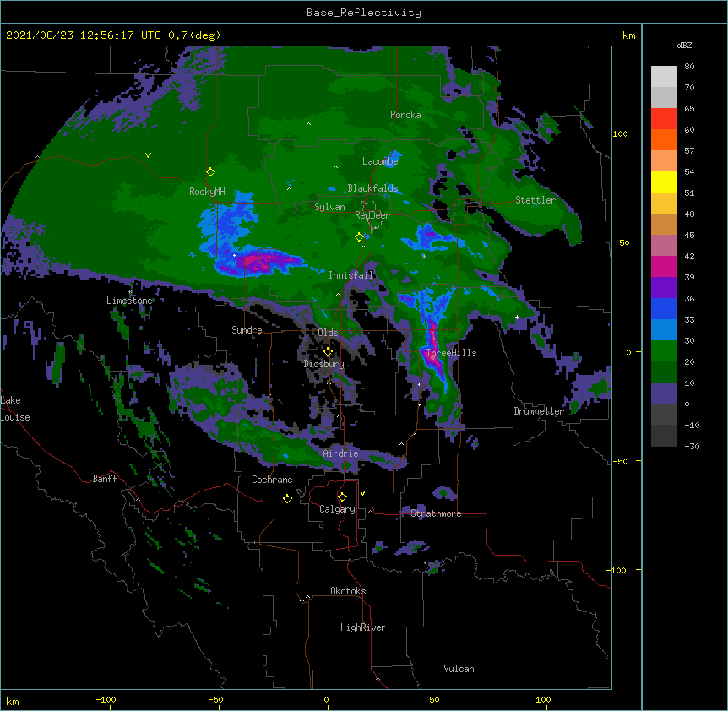Click yellow V marker right of Calgary diamond
Image resolution: width=728 pixels, height=711 pixels.
[x=362, y=493]
